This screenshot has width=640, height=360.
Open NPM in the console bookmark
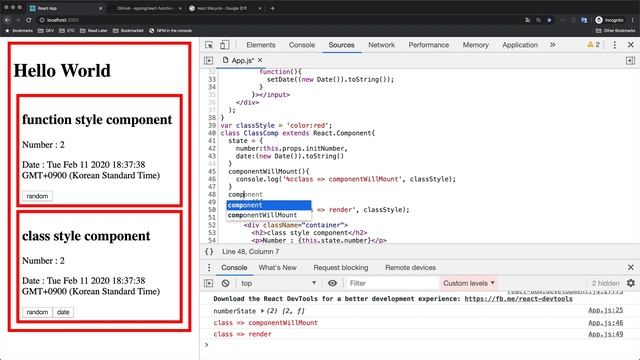[170, 31]
